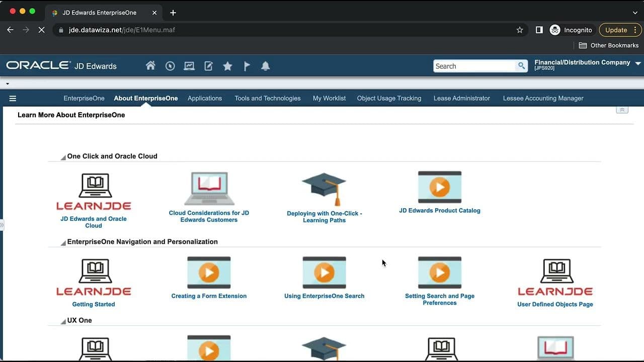Open the chart monitor icon in header
The width and height of the screenshot is (644, 362).
pyautogui.click(x=189, y=66)
